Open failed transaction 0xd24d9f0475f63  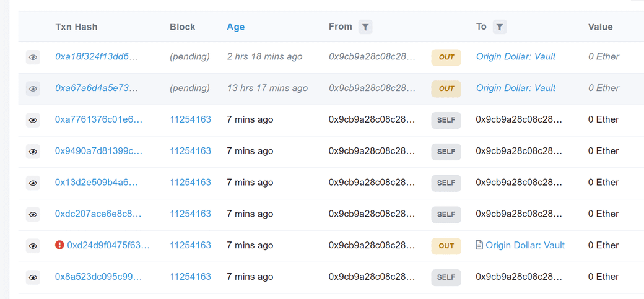click(108, 245)
